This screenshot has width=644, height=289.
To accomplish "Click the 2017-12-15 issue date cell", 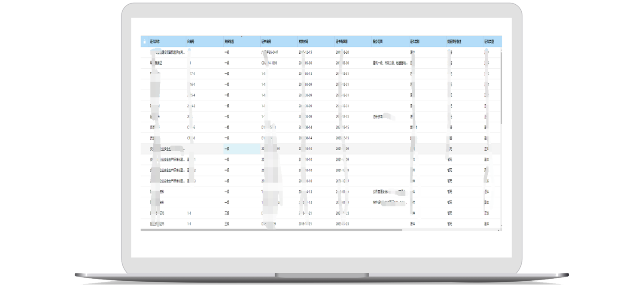I will pyautogui.click(x=305, y=52).
